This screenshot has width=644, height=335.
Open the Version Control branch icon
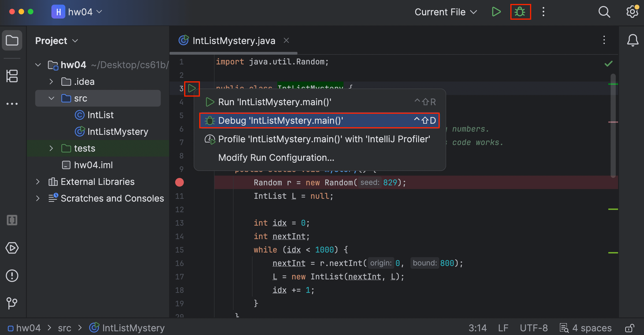12,303
